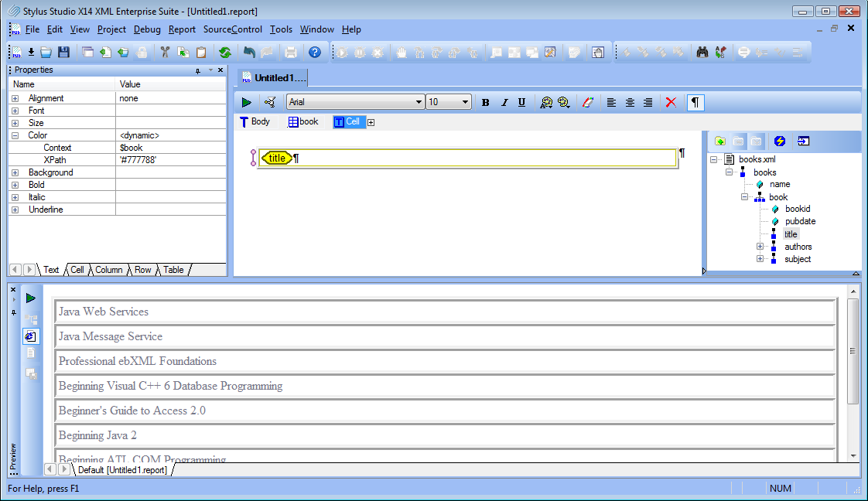Open the Arial font name dropdown

[x=419, y=102]
